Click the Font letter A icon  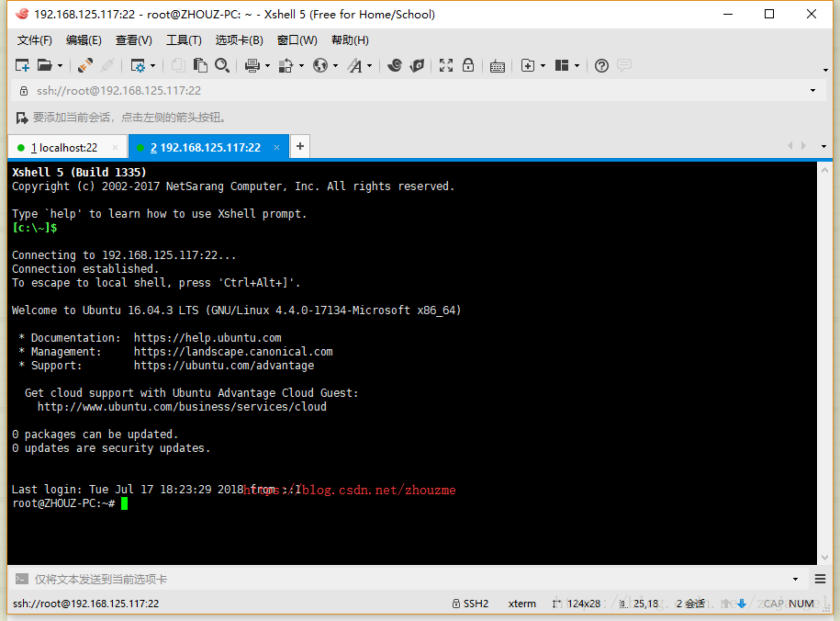click(354, 65)
